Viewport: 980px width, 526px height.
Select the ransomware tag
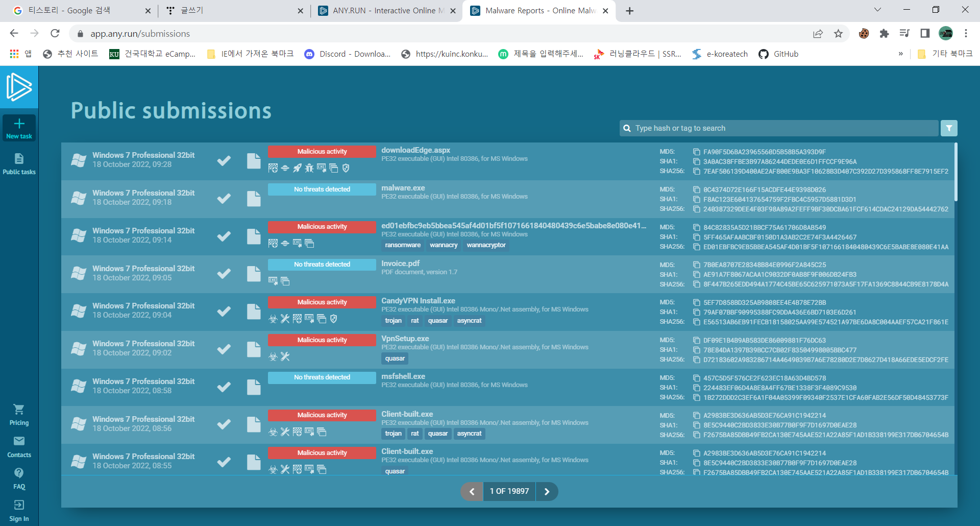click(x=403, y=246)
